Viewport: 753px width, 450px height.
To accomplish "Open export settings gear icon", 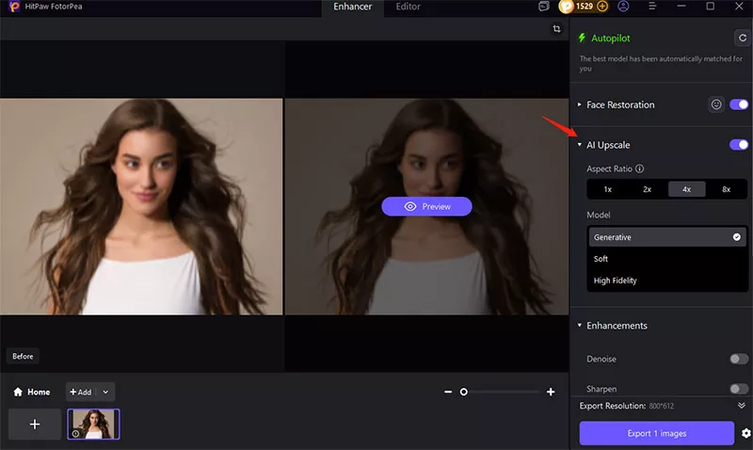I will click(x=746, y=433).
